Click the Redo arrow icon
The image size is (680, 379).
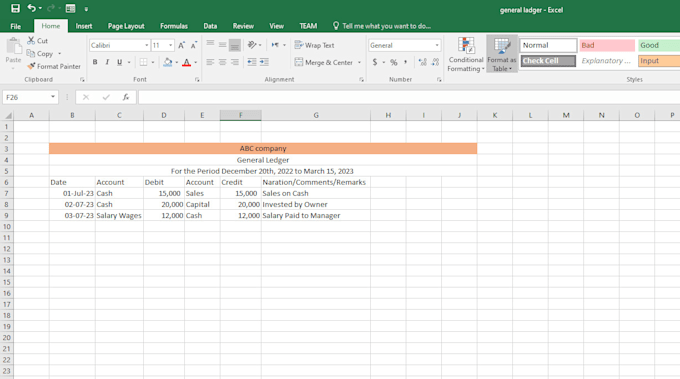[51, 8]
